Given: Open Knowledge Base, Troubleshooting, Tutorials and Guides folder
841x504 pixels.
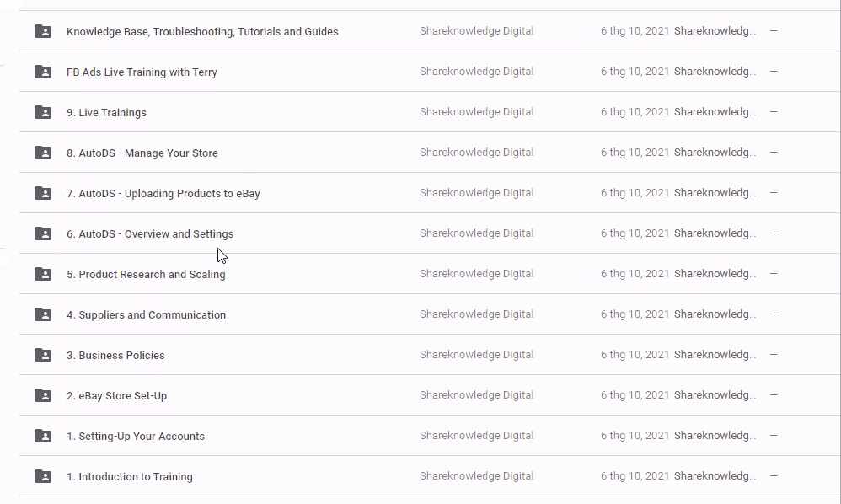Looking at the screenshot, I should click(202, 32).
